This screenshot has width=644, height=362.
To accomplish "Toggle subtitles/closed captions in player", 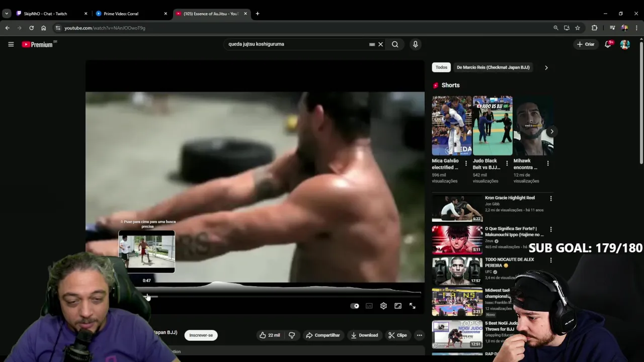I will (x=369, y=306).
